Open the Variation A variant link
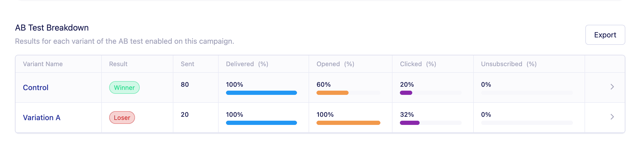 click(x=42, y=118)
